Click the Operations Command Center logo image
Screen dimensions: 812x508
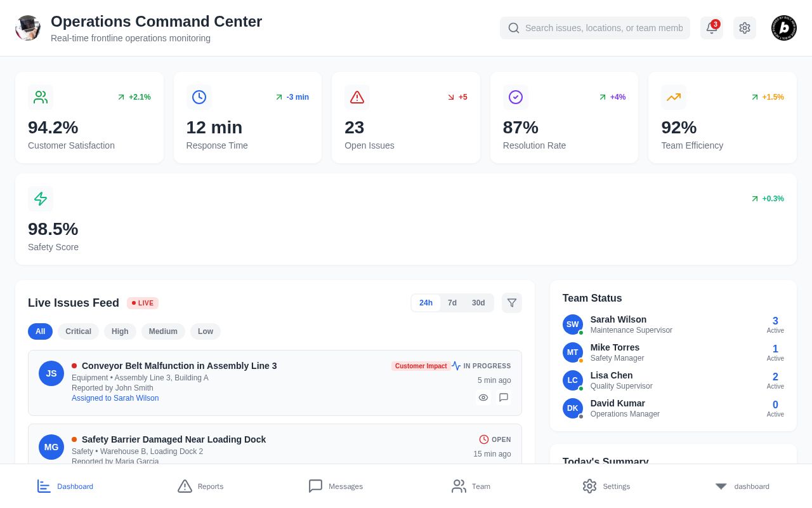(x=28, y=28)
